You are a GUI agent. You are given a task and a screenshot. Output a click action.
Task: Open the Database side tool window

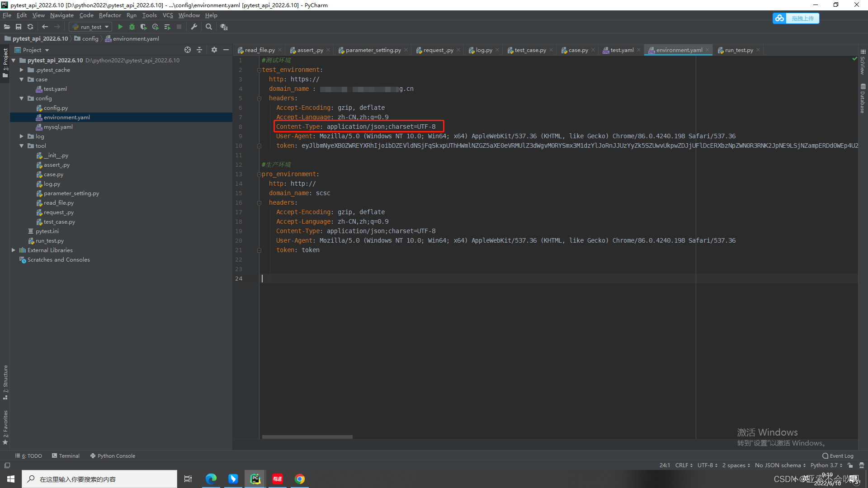point(863,99)
